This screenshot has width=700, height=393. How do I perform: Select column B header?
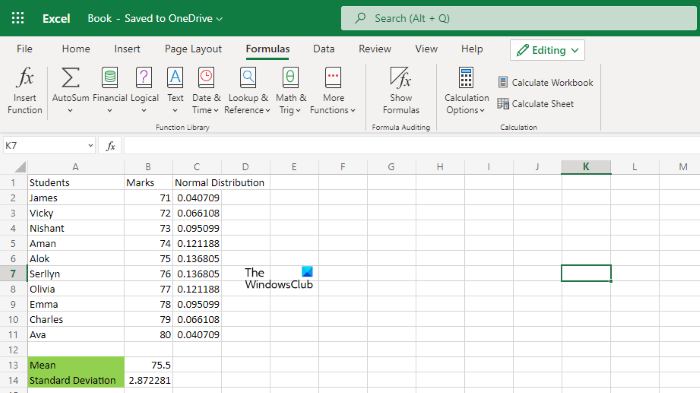[148, 167]
